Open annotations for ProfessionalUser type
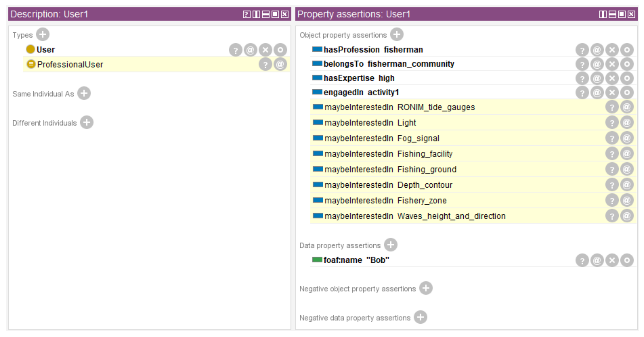This screenshot has height=337, width=644. pyautogui.click(x=280, y=64)
